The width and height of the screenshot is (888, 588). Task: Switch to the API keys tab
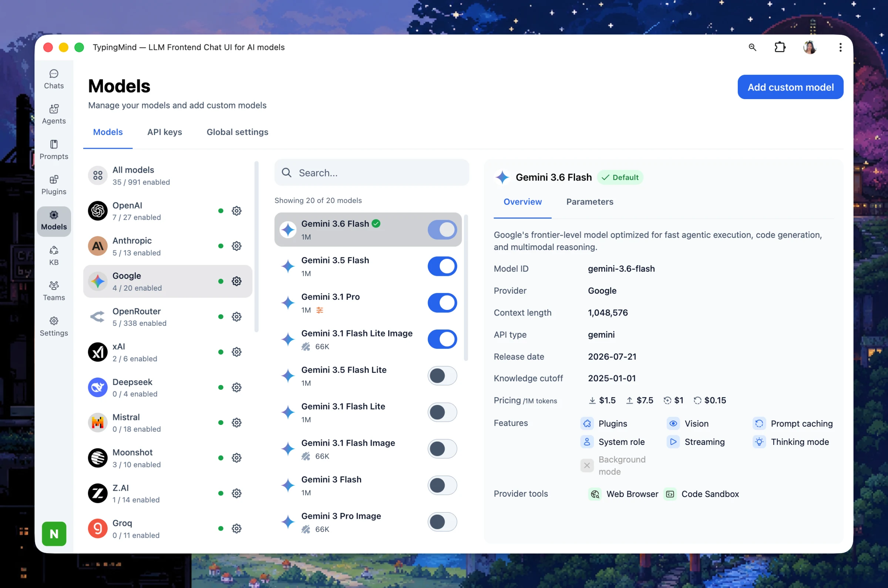[164, 132]
